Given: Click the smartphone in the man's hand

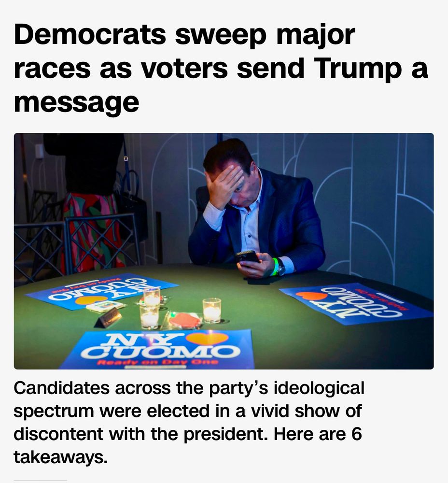Looking at the screenshot, I should click(x=248, y=257).
